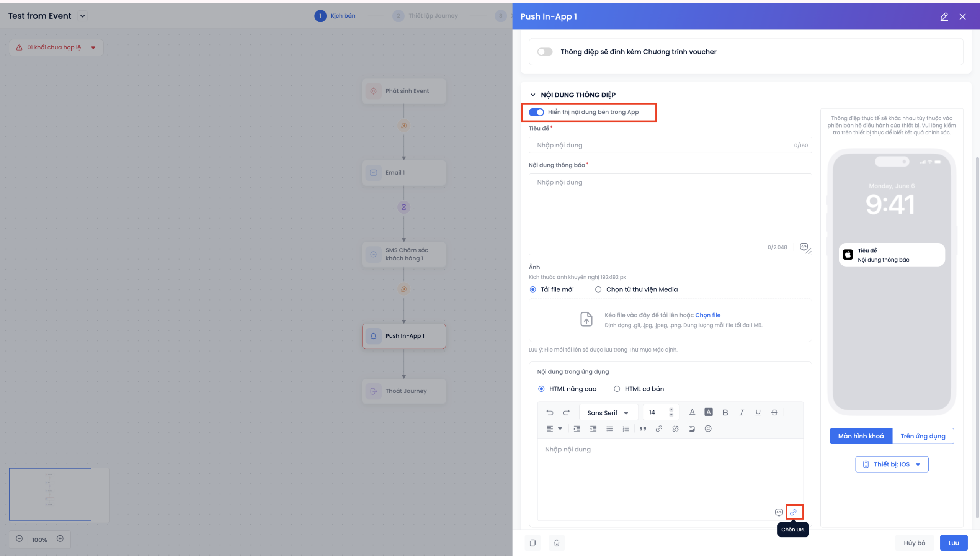Click the emoji picker icon
Screen dimensions: 980x556
[708, 429]
